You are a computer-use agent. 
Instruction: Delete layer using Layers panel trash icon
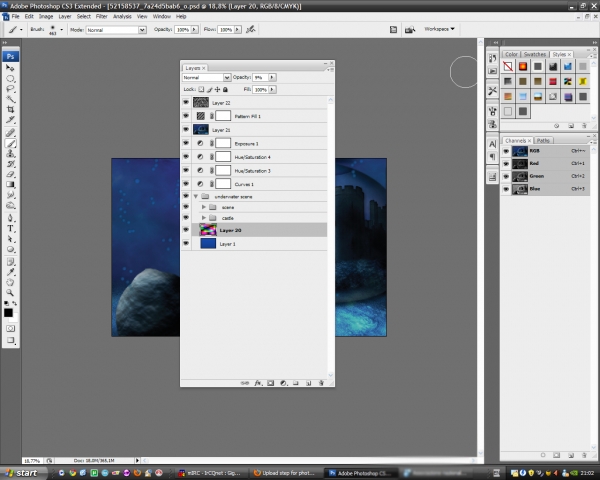[x=321, y=383]
